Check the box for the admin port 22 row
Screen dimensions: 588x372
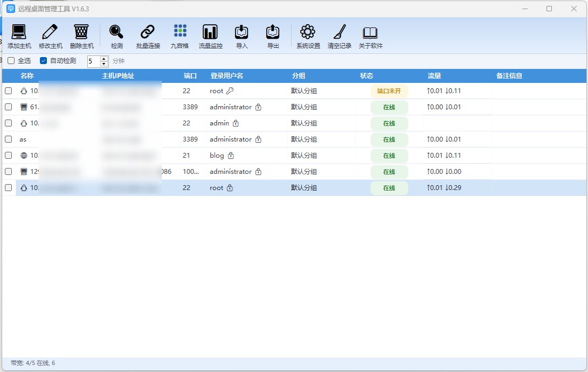click(8, 123)
